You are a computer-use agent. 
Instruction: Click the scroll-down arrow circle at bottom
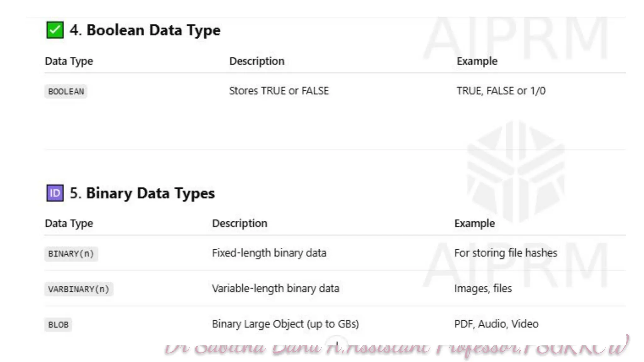click(x=336, y=343)
